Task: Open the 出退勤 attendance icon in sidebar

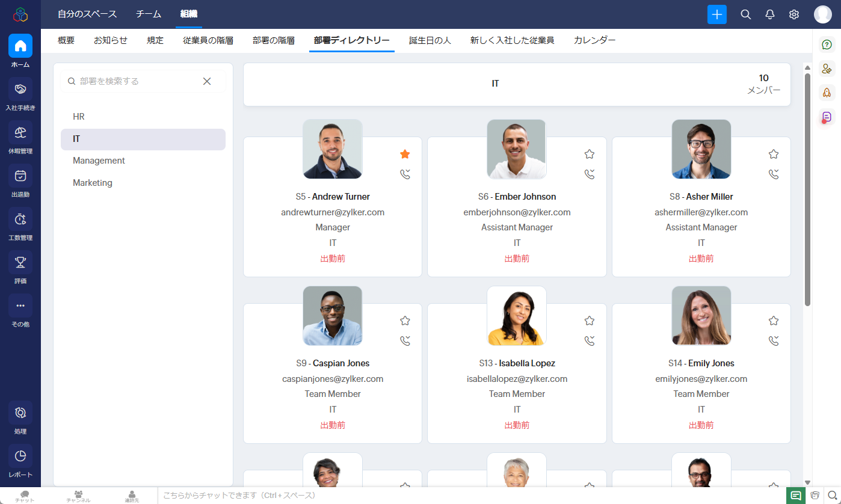Action: click(x=20, y=176)
